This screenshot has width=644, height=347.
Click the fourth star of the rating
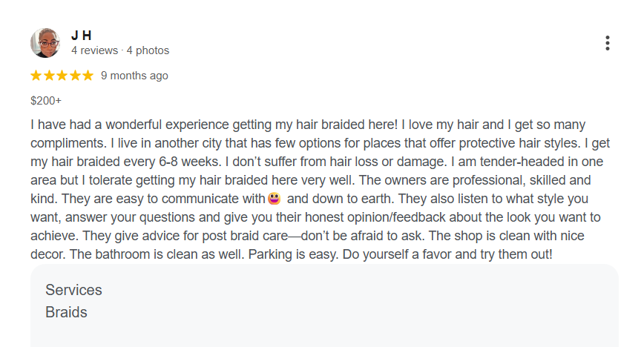click(75, 76)
